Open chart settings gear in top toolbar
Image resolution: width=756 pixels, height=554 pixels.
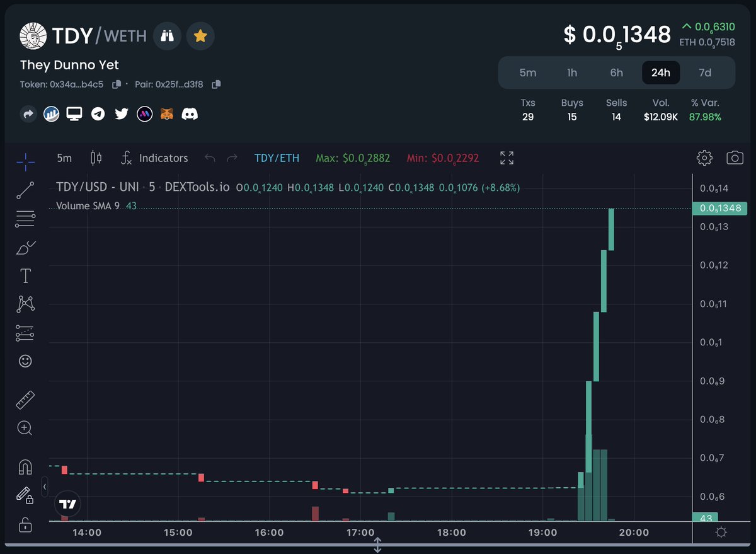704,158
